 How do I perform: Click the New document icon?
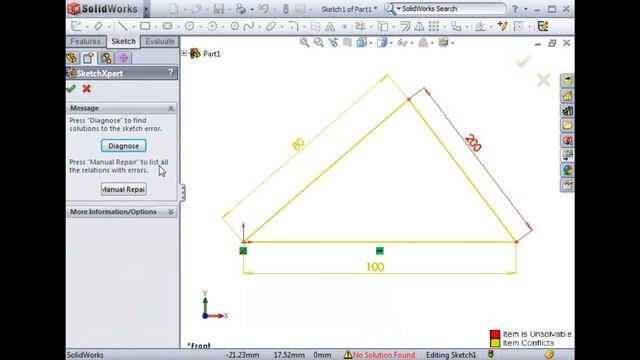pyautogui.click(x=174, y=9)
